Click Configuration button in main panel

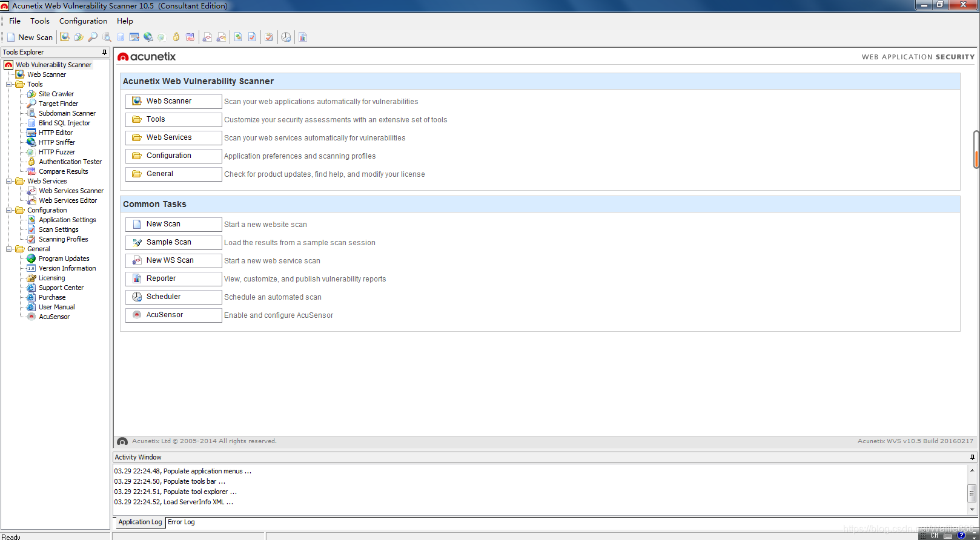coord(174,156)
